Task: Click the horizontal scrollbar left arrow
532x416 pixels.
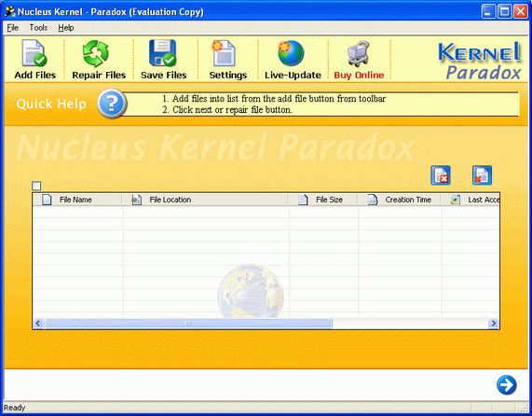Action: click(x=38, y=324)
